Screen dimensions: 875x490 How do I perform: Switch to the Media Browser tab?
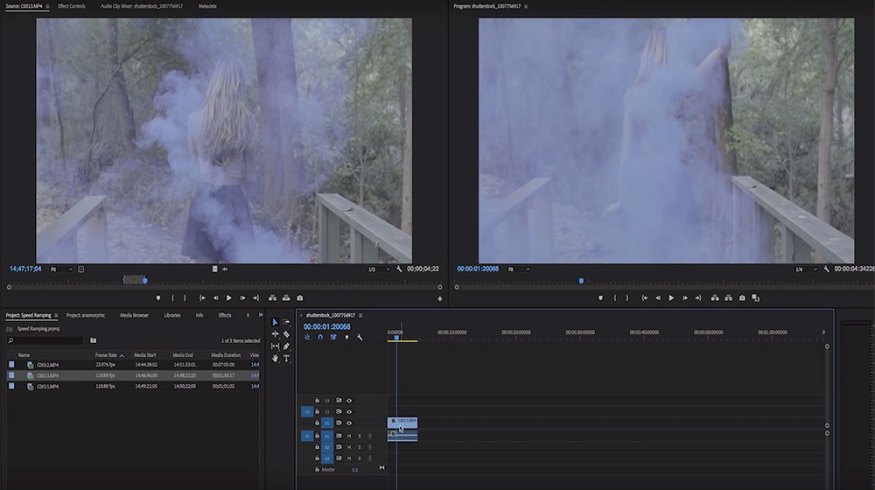134,315
